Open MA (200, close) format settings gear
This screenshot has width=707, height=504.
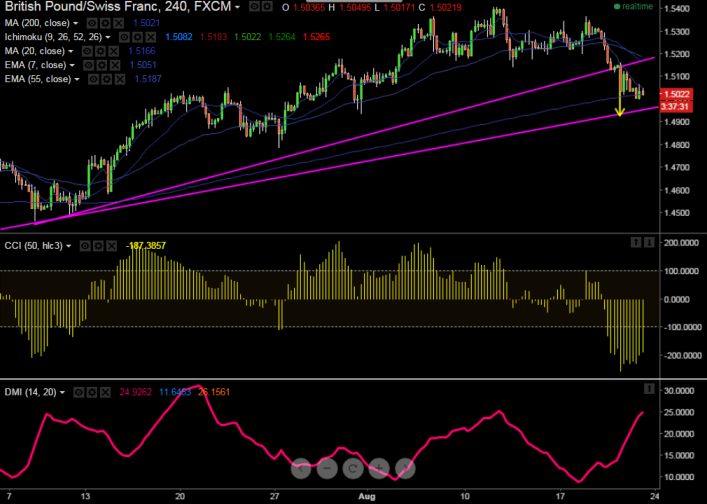click(x=105, y=23)
